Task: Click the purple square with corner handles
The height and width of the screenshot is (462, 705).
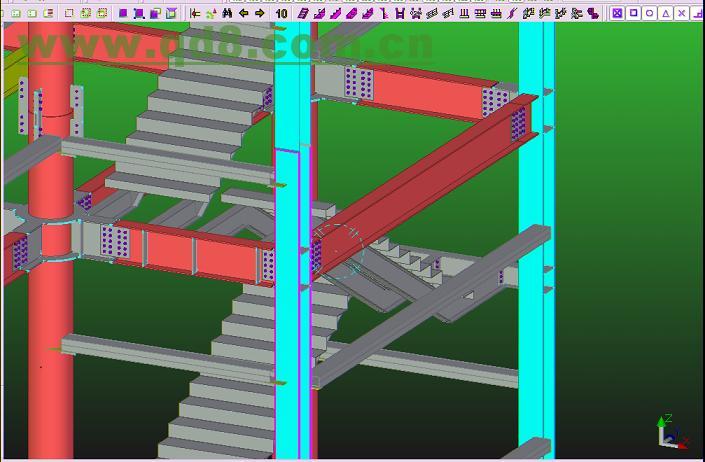Action: coord(138,14)
